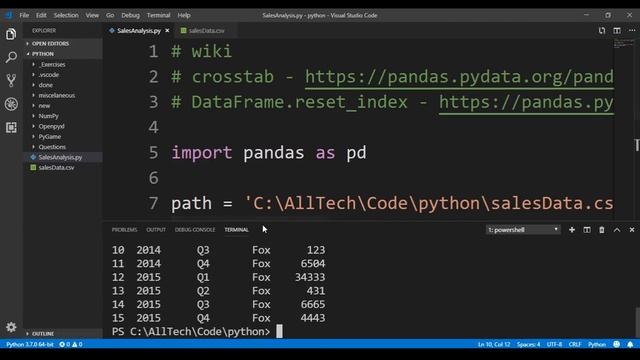
Task: Open the editor More Actions menu
Action: pyautogui.click(x=632, y=31)
